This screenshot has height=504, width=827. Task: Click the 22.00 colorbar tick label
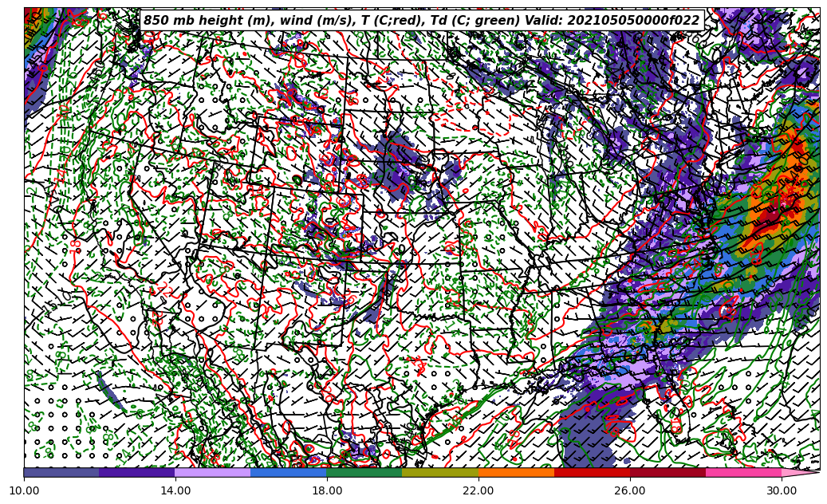478,490
